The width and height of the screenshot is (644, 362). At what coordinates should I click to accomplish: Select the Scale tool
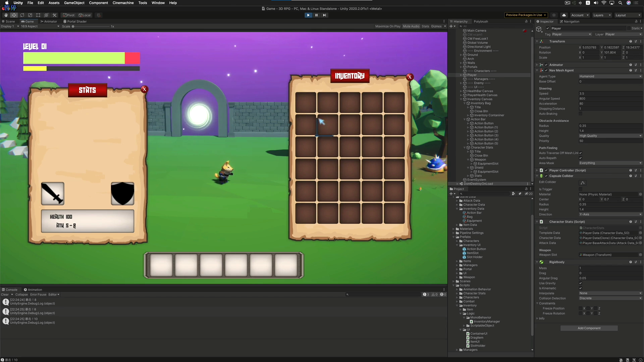tap(30, 15)
